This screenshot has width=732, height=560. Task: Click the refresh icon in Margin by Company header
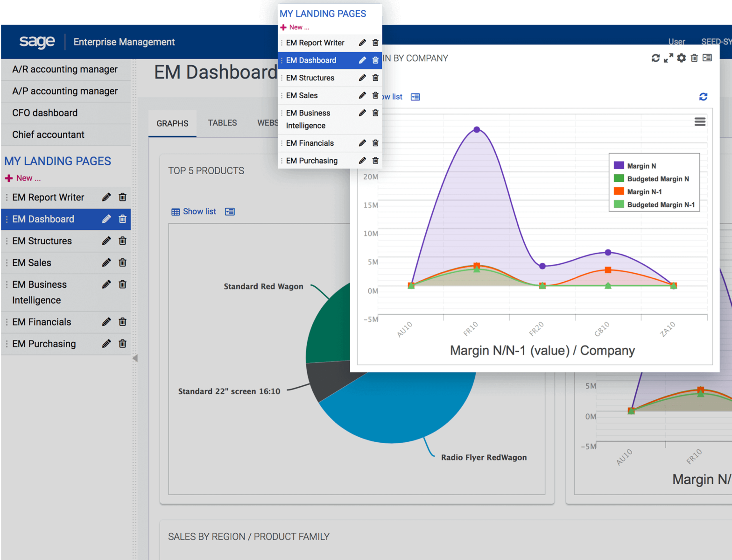(x=655, y=58)
